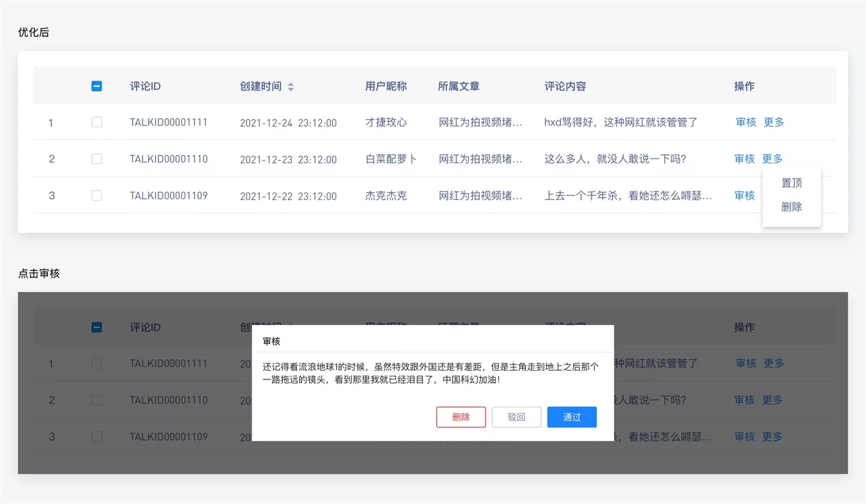Click 审核 for 才捷玫心's comment in top table
The height and width of the screenshot is (504, 866).
(x=746, y=123)
